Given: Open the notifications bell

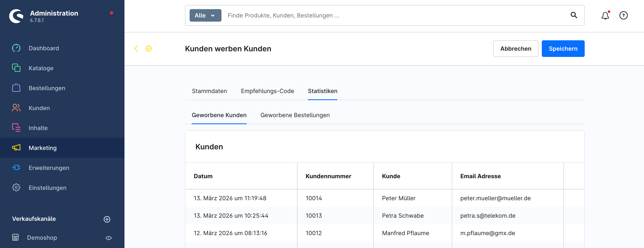Looking at the screenshot, I should (605, 15).
